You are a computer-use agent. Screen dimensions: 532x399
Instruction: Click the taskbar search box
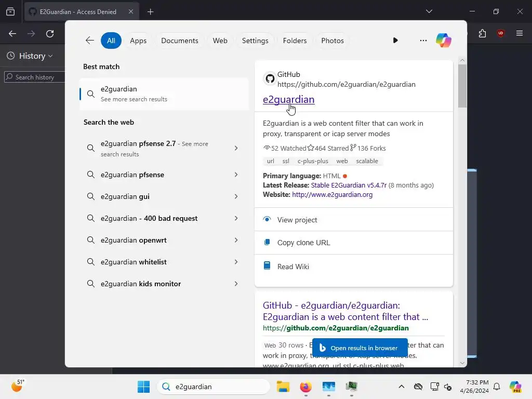click(214, 387)
